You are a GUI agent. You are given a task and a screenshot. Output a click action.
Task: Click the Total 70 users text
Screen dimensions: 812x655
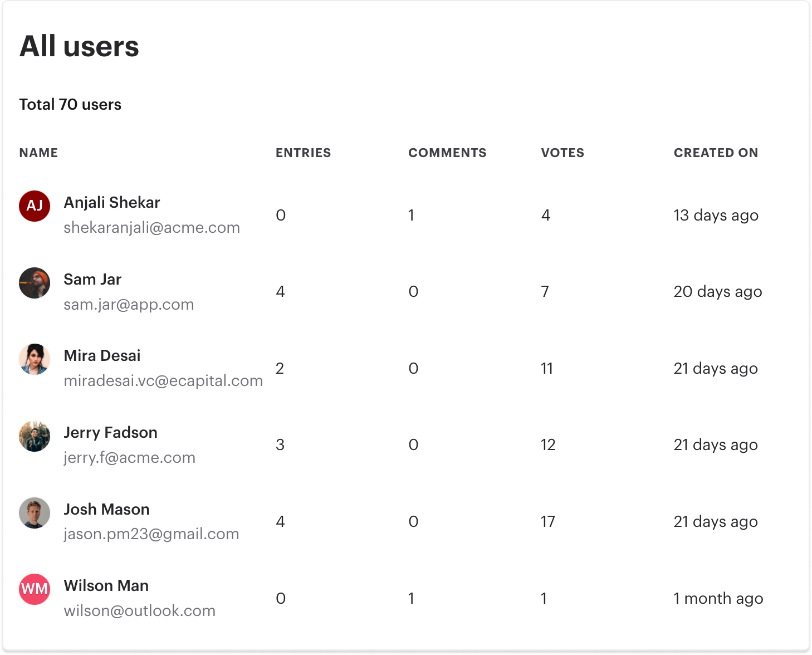coord(70,105)
